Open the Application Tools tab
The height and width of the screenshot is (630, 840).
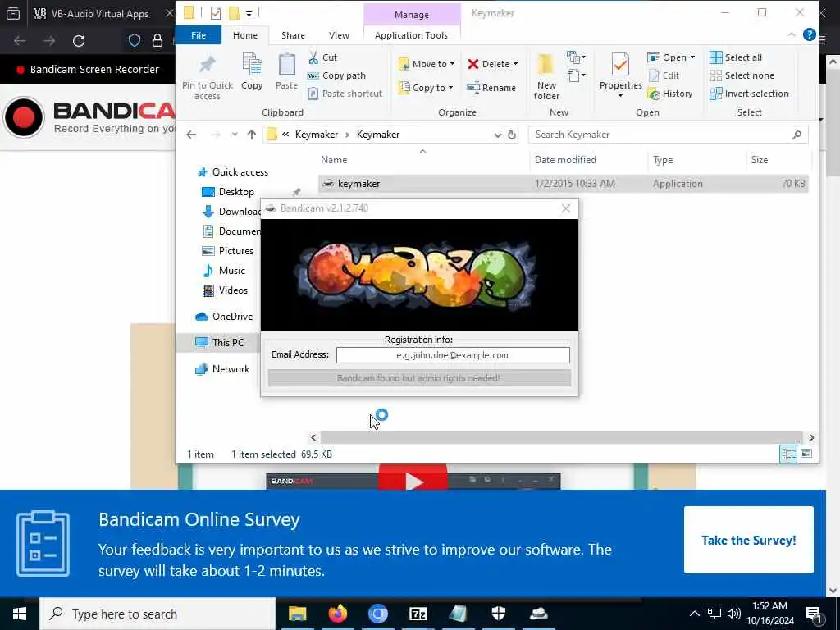point(411,35)
